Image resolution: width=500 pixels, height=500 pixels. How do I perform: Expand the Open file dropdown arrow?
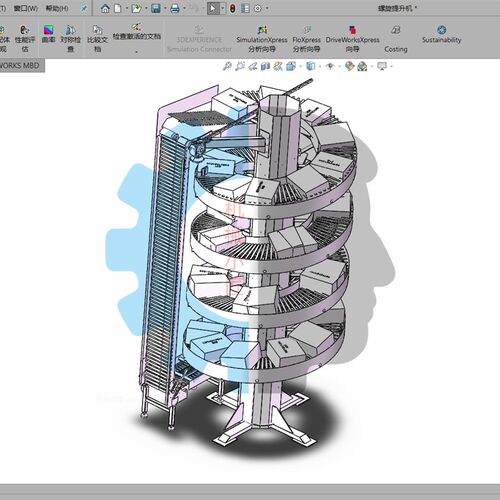point(146,9)
